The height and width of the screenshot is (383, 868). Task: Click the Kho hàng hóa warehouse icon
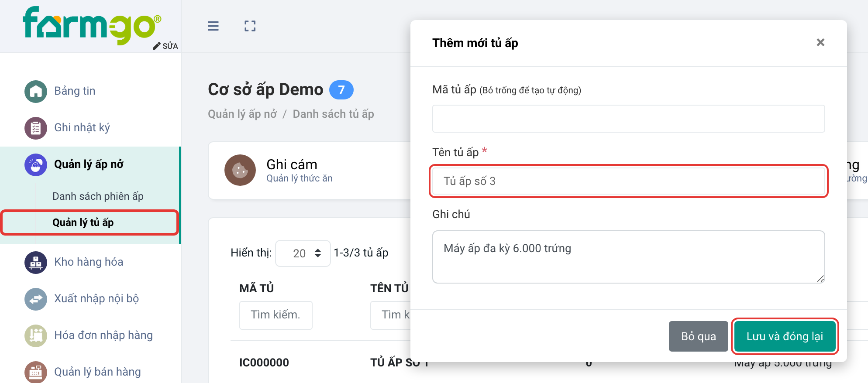coord(36,262)
